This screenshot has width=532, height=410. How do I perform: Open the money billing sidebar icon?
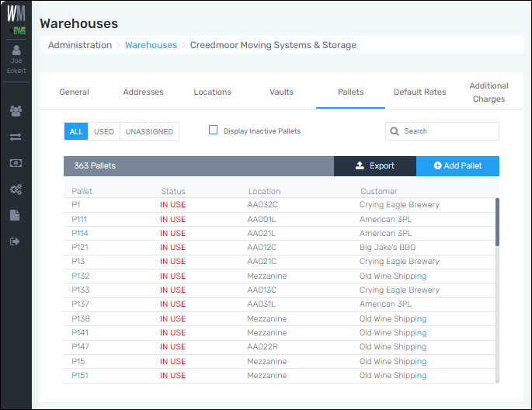[16, 163]
